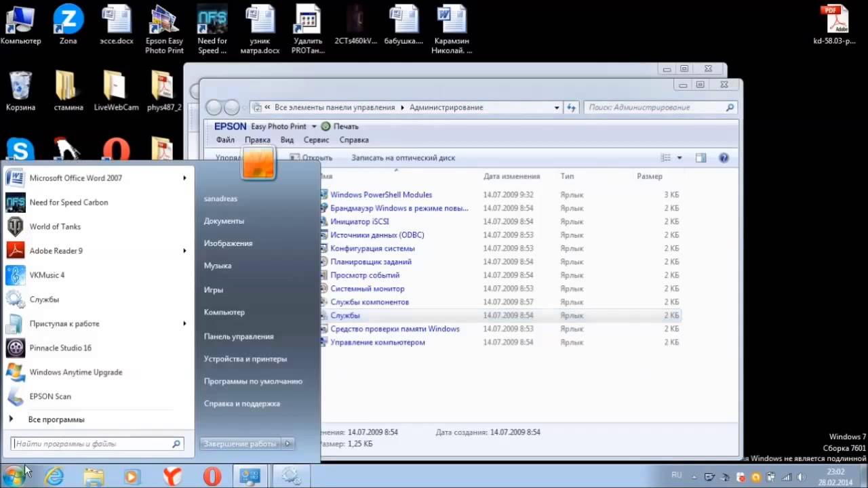Open Панель управления from Start menu
The width and height of the screenshot is (868, 488).
(x=239, y=337)
